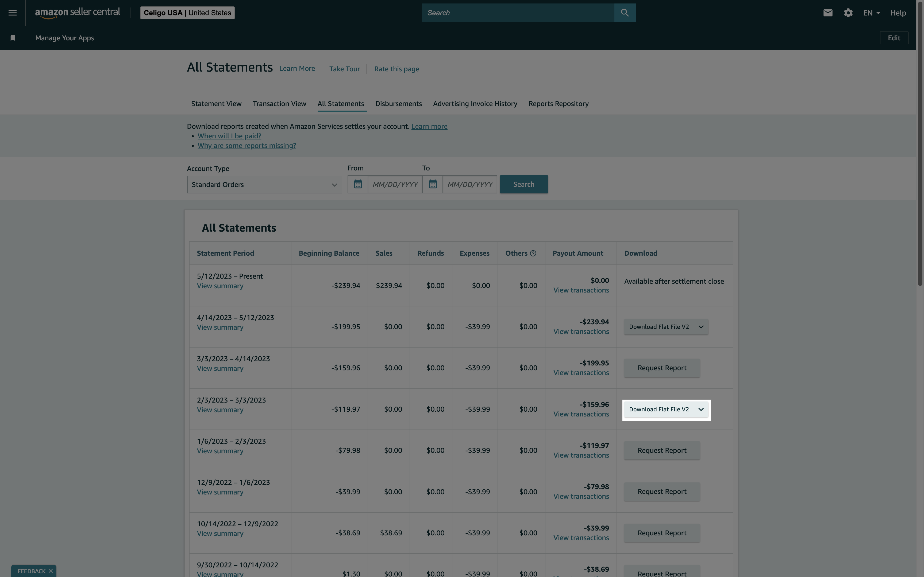Screen dimensions: 924x577
Task: Expand the Account Type Standard Orders dropdown
Action: pyautogui.click(x=264, y=184)
